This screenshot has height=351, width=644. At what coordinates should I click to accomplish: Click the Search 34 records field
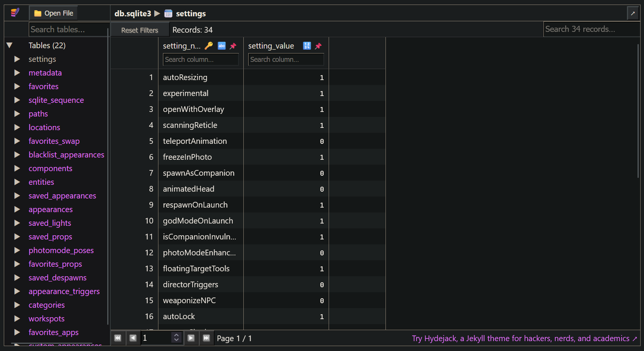pos(591,29)
